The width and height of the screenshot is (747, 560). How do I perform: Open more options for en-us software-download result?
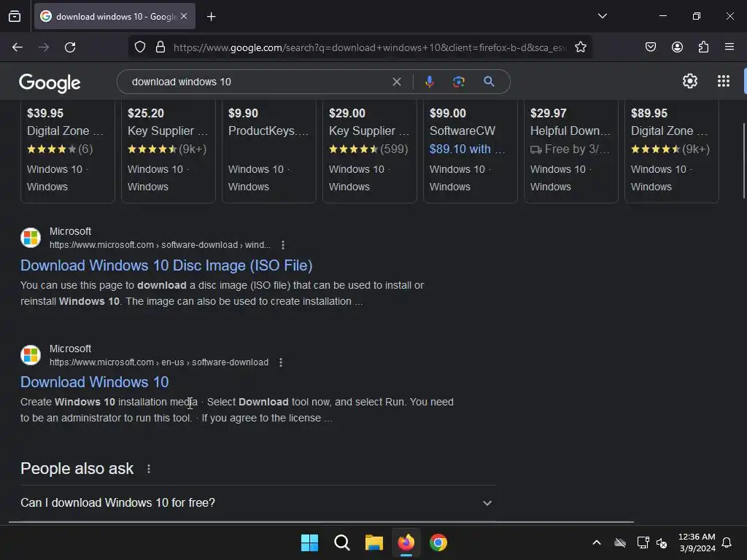click(x=281, y=362)
